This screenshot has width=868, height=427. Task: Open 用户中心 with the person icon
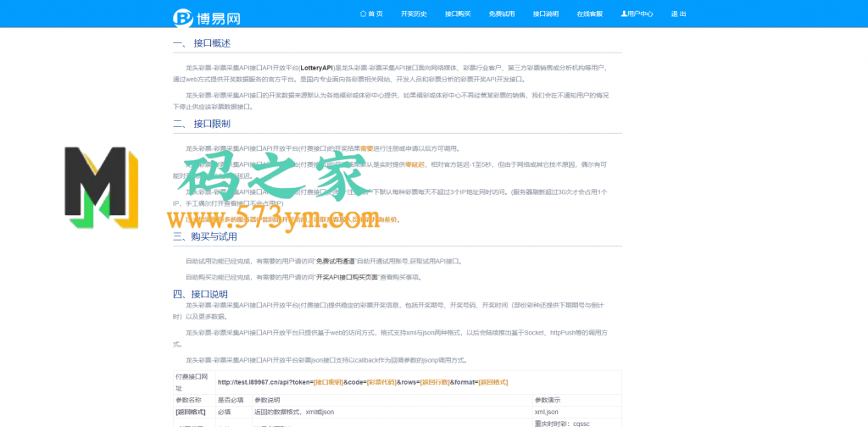[637, 14]
